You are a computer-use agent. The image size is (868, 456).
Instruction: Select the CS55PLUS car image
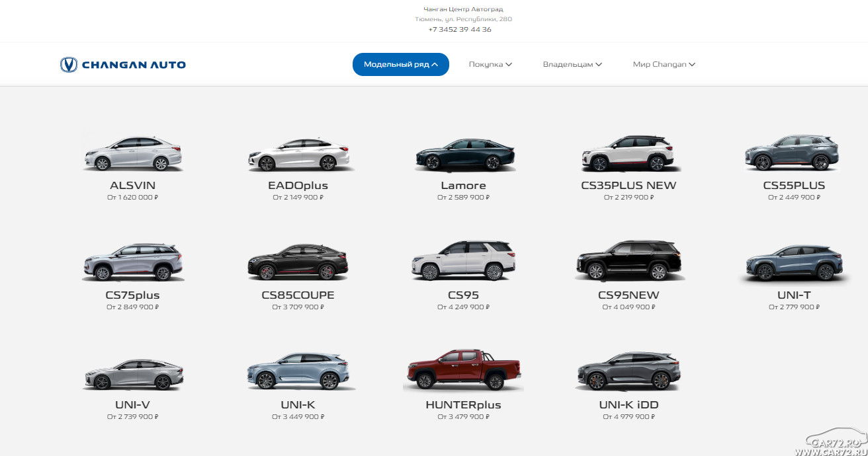(792, 153)
